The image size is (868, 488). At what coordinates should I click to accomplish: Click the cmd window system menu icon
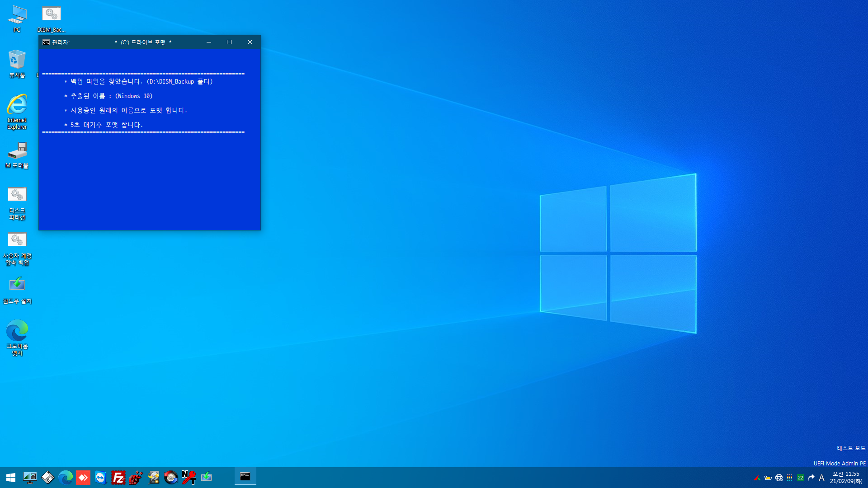[46, 42]
